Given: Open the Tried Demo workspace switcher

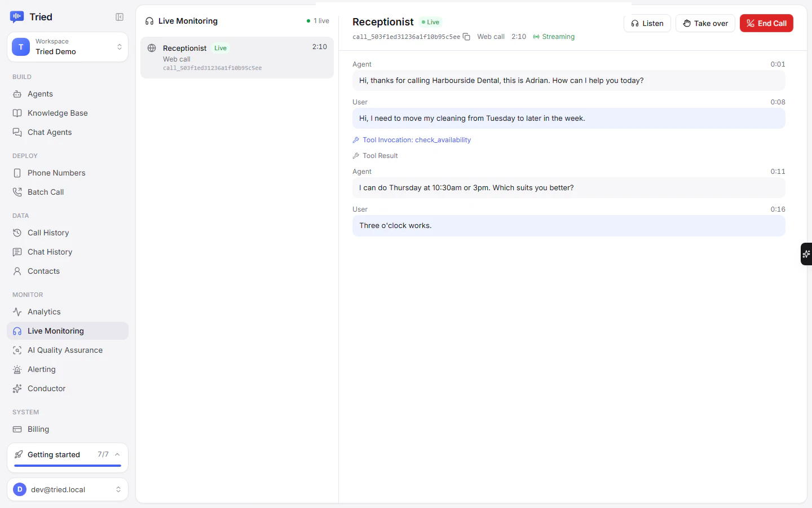Looking at the screenshot, I should 68,46.
